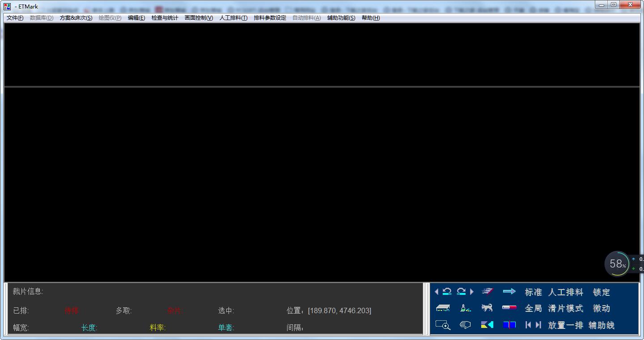
Task: Click the 58% performance monitor widget
Action: coord(618,263)
